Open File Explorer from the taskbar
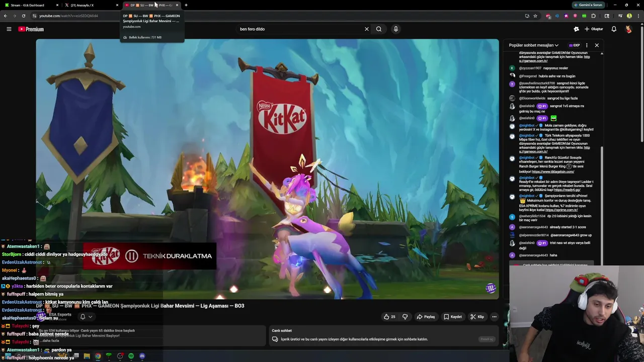The width and height of the screenshot is (644, 362). 87,356
